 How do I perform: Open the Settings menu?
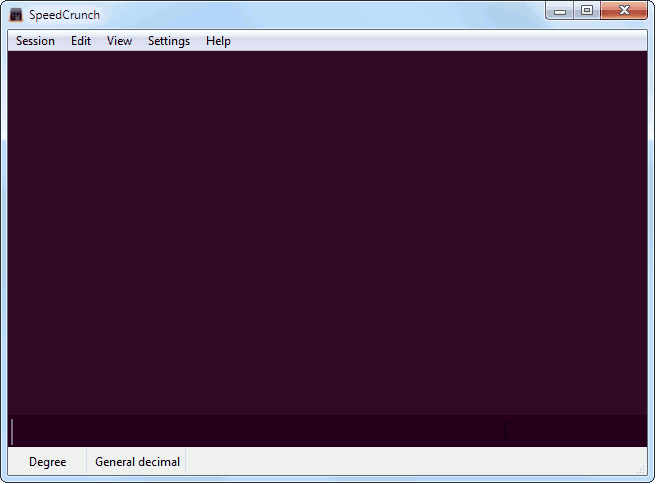pos(169,41)
